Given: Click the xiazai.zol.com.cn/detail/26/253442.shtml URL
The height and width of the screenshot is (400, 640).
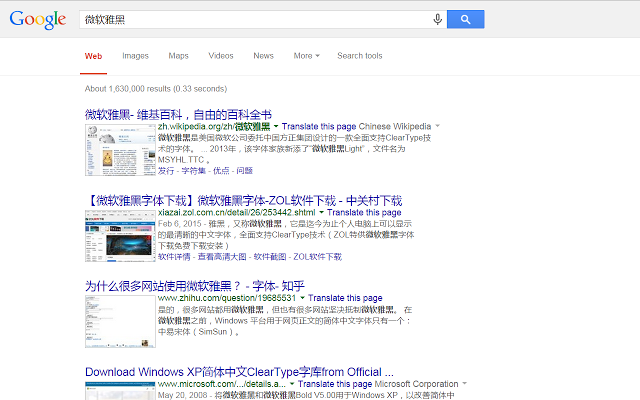Looking at the screenshot, I should point(237,213).
